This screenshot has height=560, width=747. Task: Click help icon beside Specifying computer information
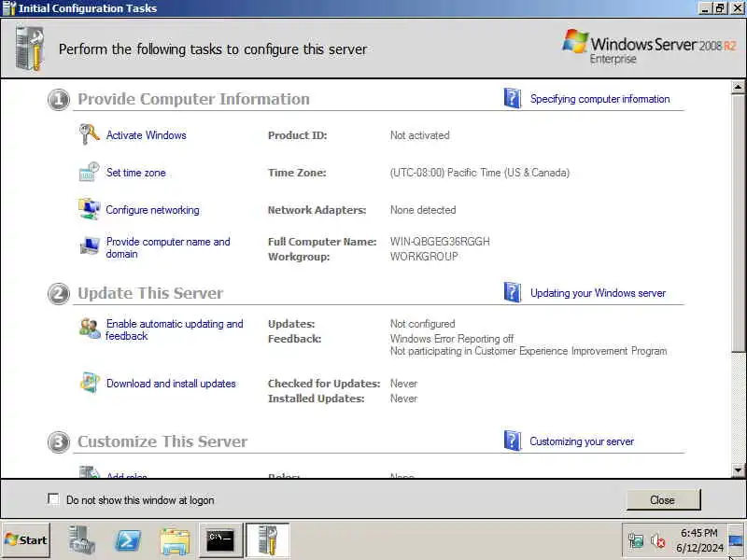(x=512, y=98)
